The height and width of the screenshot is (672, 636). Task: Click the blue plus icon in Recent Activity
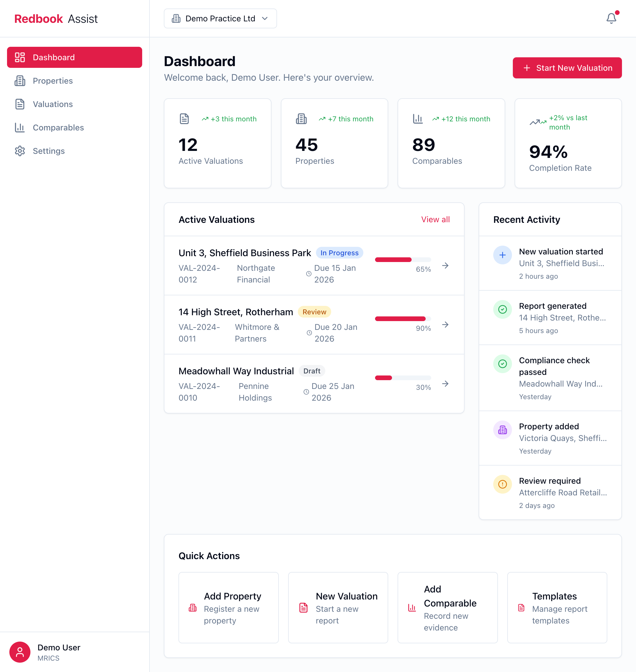tap(502, 255)
